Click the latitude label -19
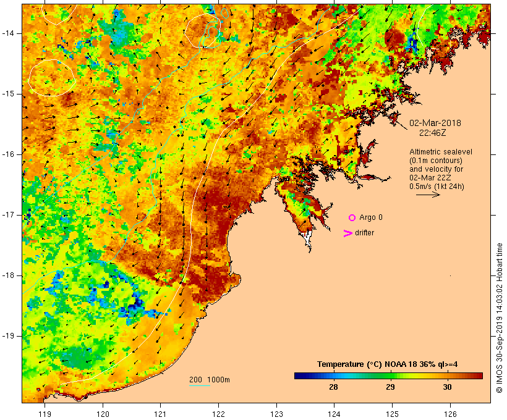 [x=7, y=336]
